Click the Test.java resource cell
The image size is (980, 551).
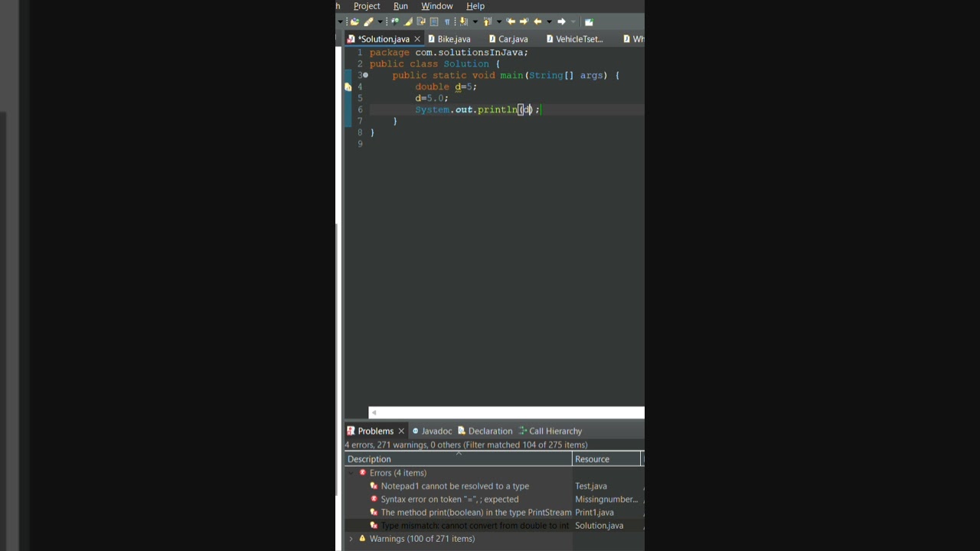tap(591, 486)
